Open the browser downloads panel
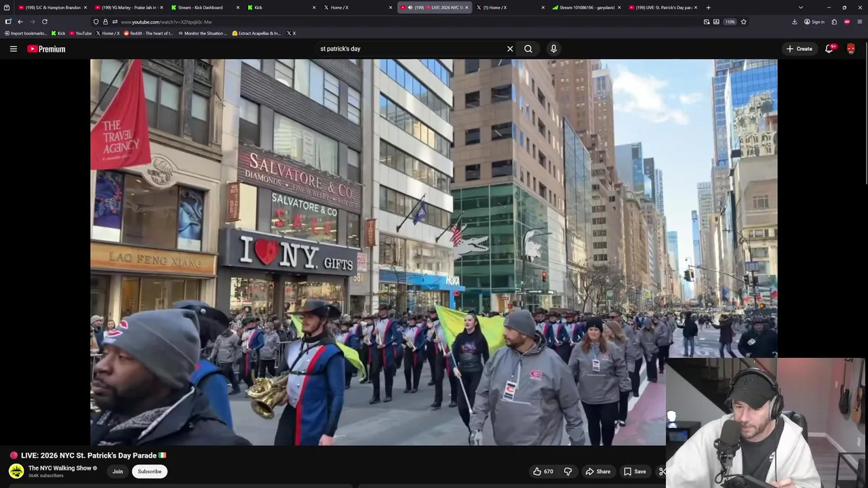Viewport: 868px width, 488px height. point(795,22)
